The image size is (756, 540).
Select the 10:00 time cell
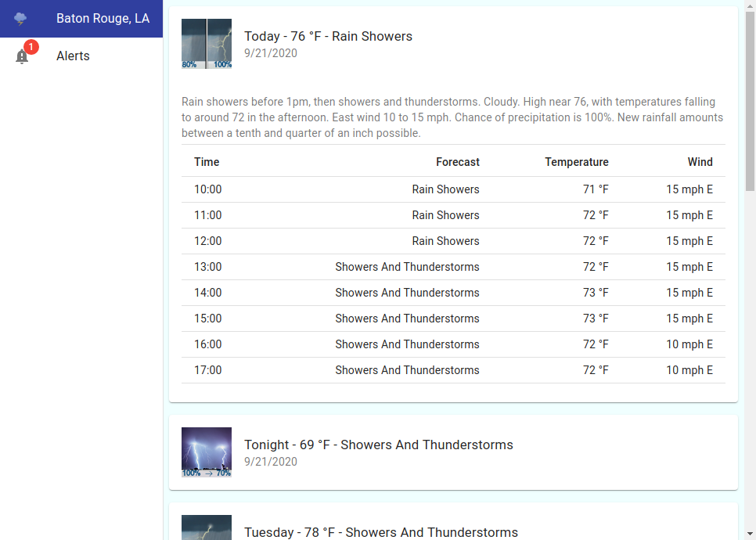208,189
